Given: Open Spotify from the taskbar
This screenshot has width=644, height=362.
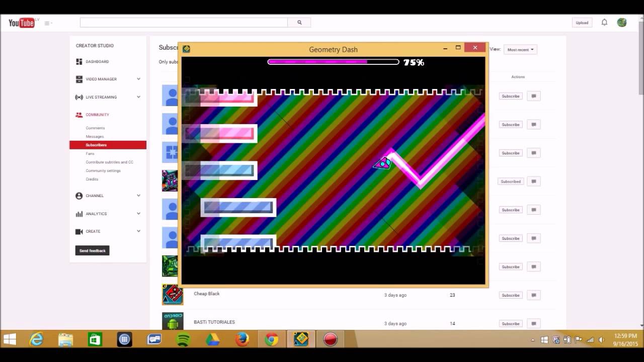Looking at the screenshot, I should pos(183,340).
